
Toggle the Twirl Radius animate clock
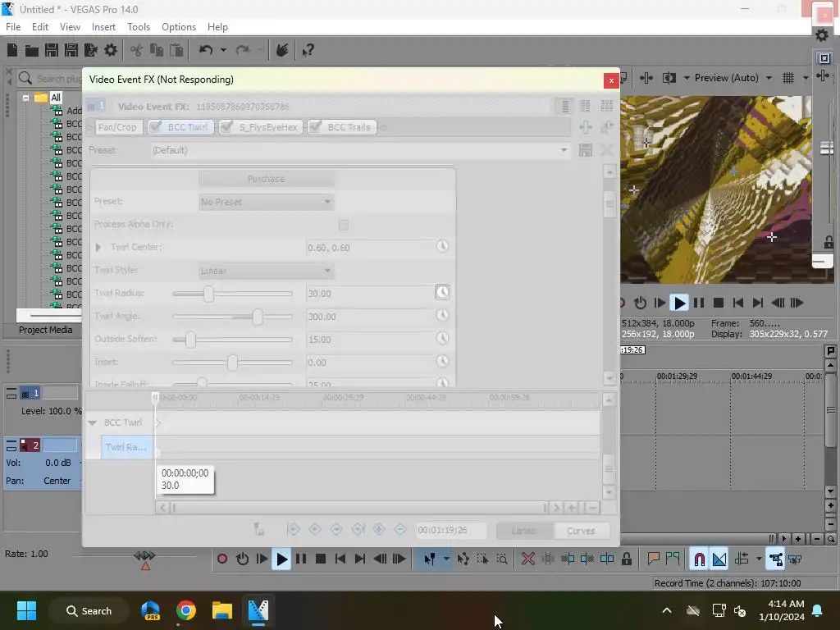(442, 293)
